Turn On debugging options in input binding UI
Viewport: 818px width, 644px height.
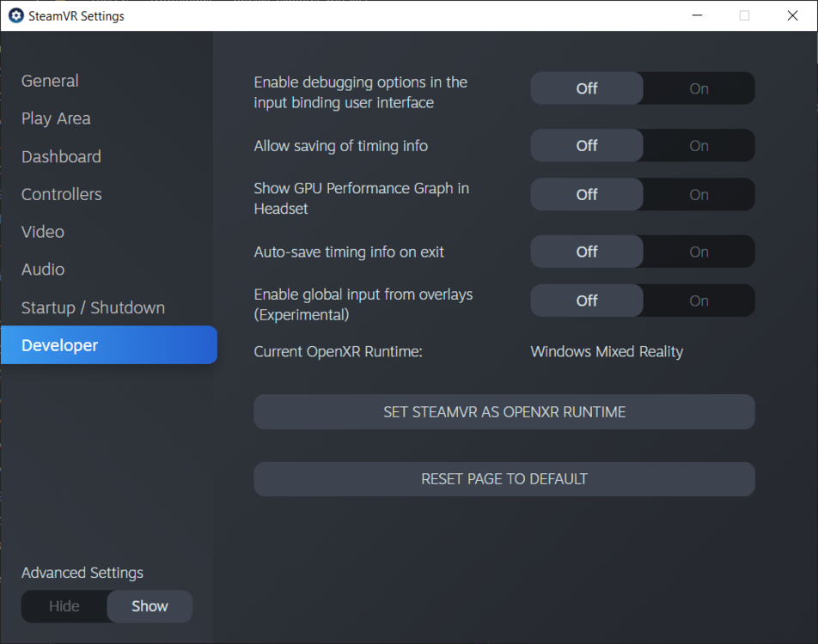coord(699,88)
